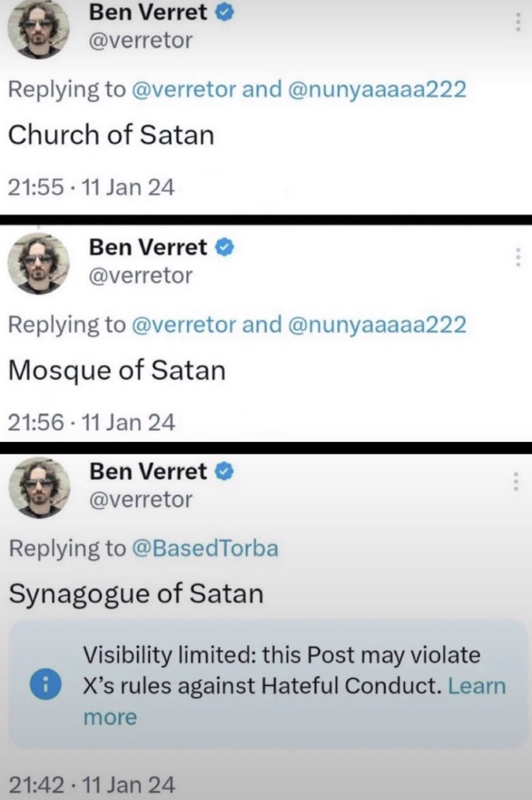Viewport: 532px width, 800px height.
Task: Open profile photo on Synagogue of Satan post
Action: point(40,488)
